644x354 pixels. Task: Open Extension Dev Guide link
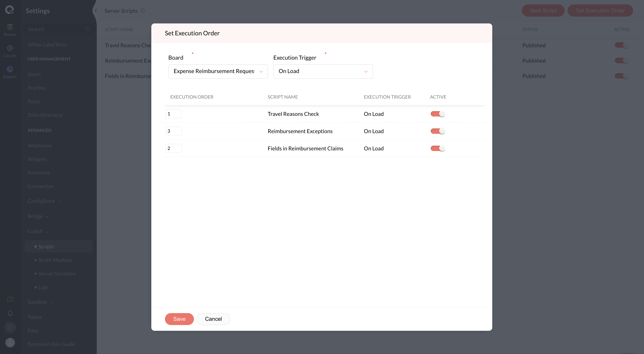51,344
